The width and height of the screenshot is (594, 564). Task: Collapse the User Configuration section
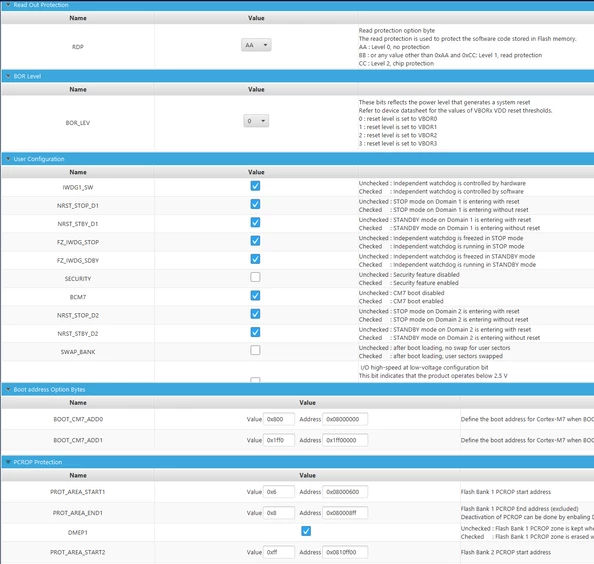[8, 159]
